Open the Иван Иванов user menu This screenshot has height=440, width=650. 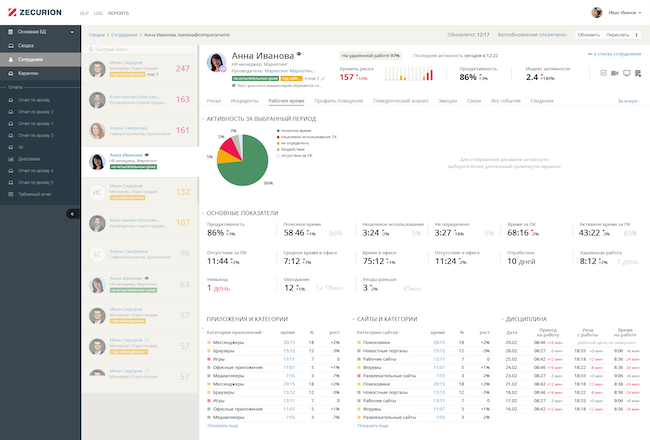[x=620, y=13]
